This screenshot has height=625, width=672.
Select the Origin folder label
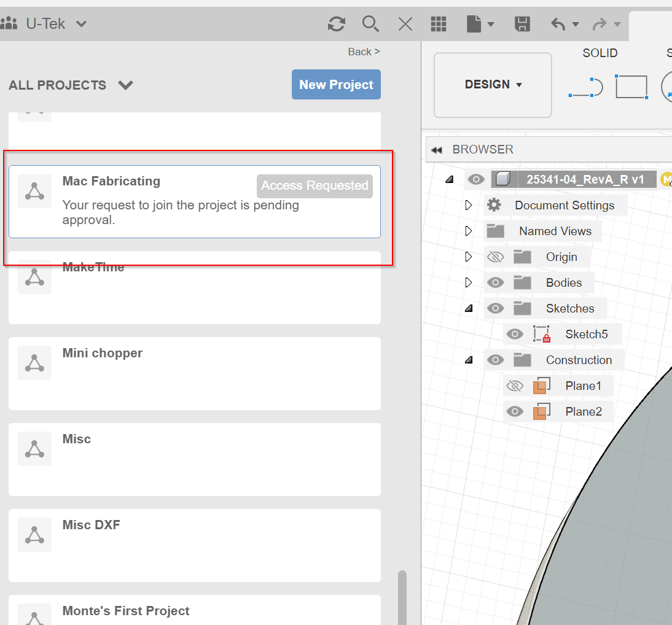[x=561, y=257]
